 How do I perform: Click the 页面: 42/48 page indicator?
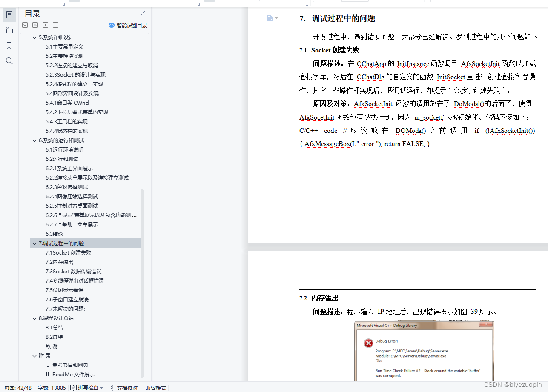coord(17,388)
